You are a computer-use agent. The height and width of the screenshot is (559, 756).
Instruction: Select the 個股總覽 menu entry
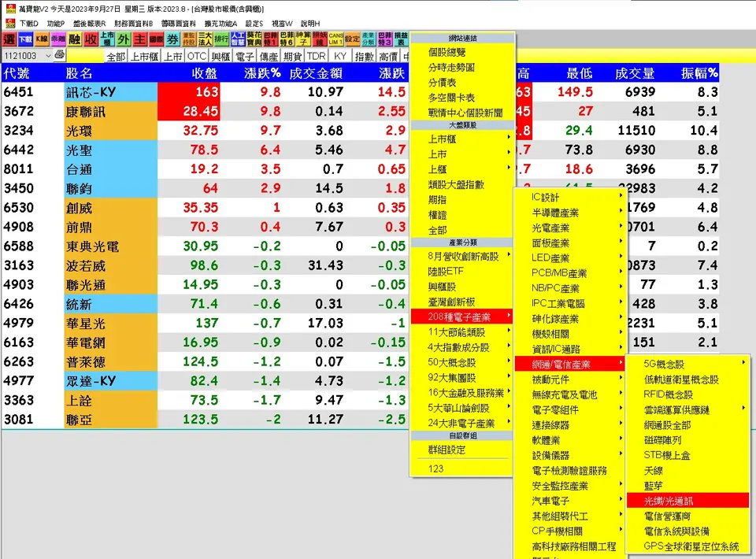pos(461,52)
